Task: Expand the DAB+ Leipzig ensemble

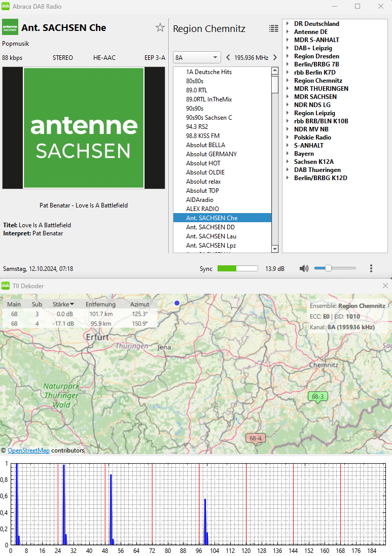Action: pos(288,48)
